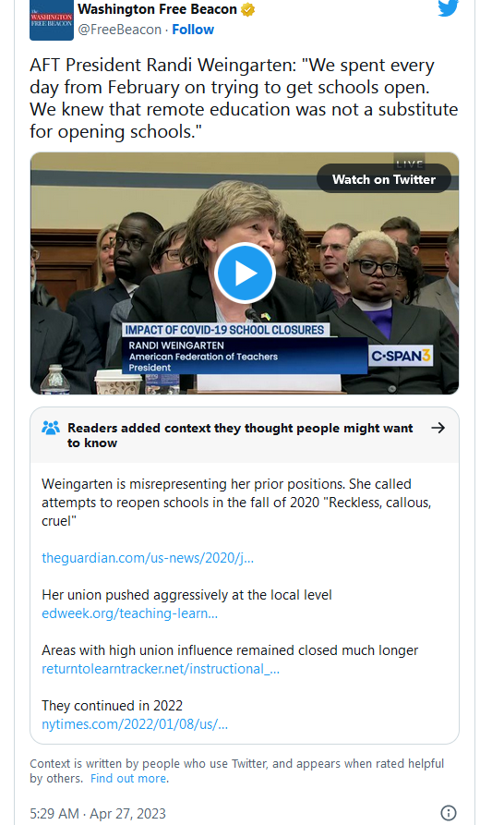Open the nytimes.com 2022 article link
Image resolution: width=504 pixels, height=825 pixels.
[x=135, y=724]
